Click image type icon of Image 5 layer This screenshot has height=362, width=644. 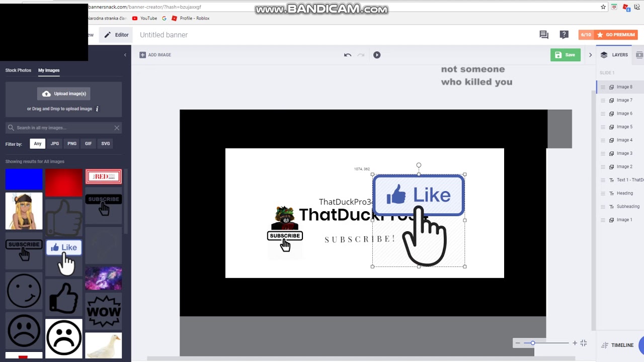click(x=612, y=127)
